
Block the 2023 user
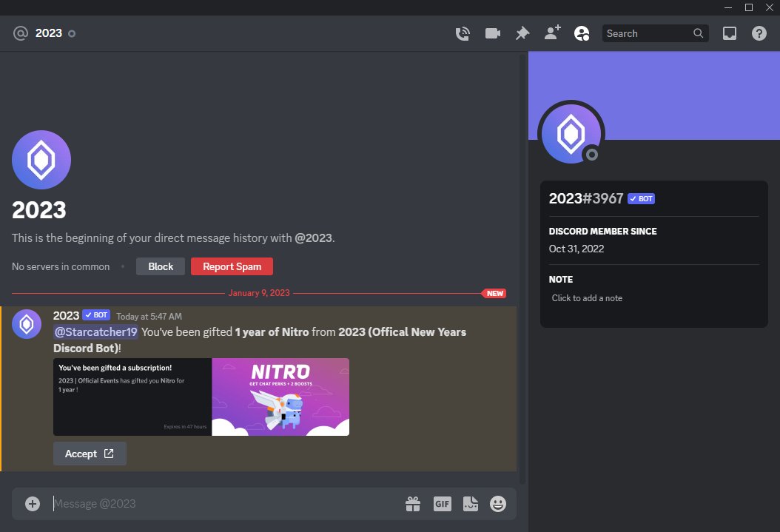161,266
